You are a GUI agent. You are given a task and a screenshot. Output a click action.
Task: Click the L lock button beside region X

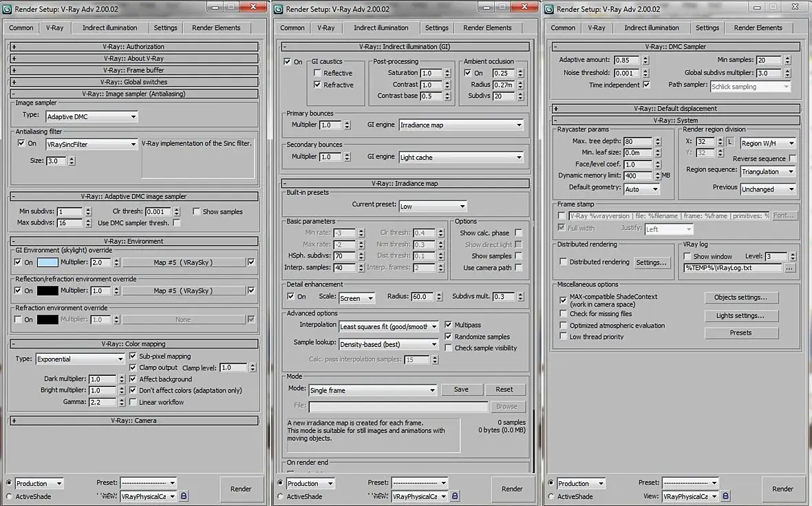[x=729, y=141]
